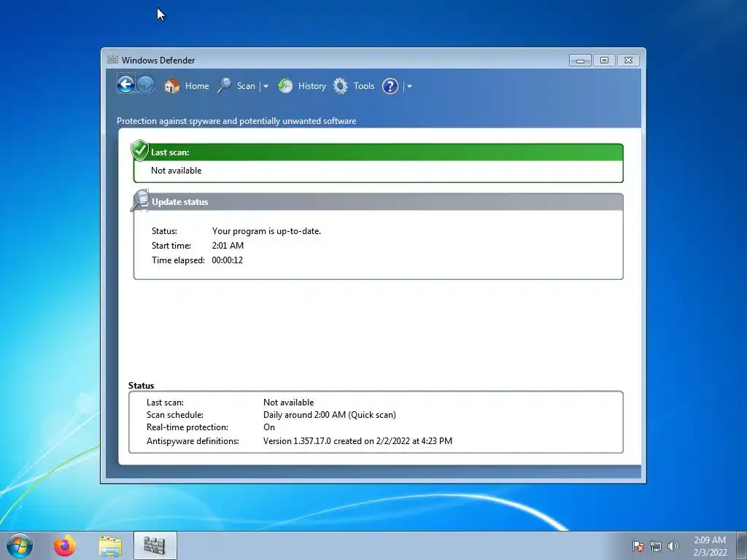
Task: Open the Windows Start menu orb
Action: 20,545
